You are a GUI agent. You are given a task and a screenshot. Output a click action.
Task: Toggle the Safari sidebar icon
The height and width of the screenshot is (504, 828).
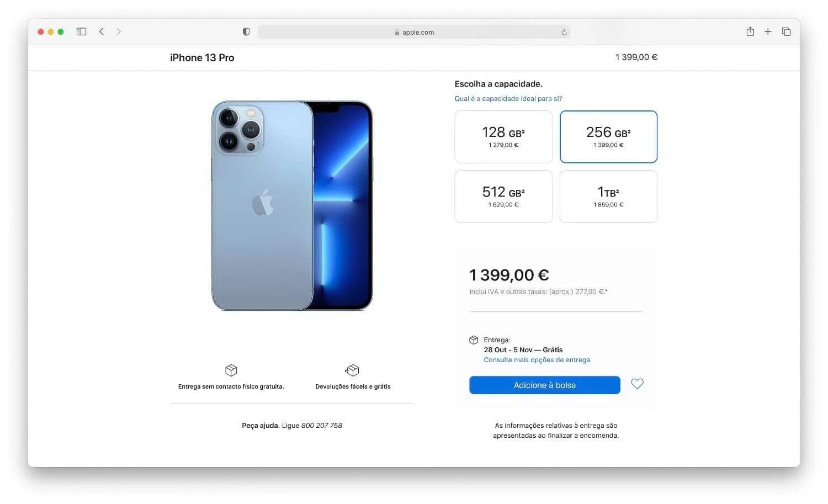[81, 32]
